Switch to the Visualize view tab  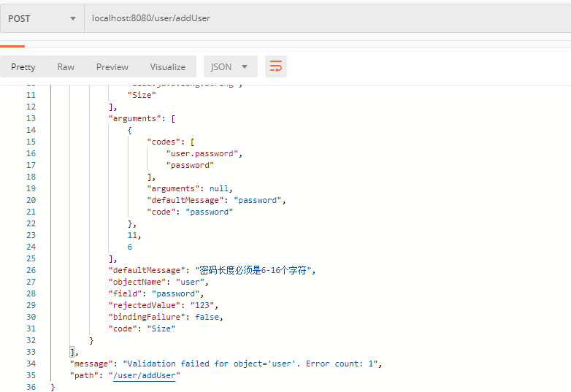pyautogui.click(x=167, y=67)
